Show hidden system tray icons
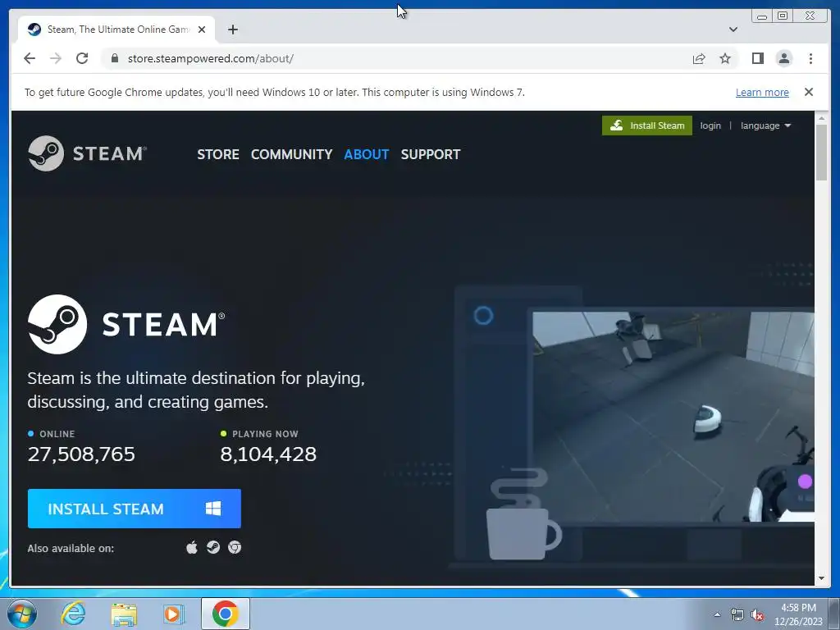Image resolution: width=840 pixels, height=630 pixels. click(x=717, y=615)
